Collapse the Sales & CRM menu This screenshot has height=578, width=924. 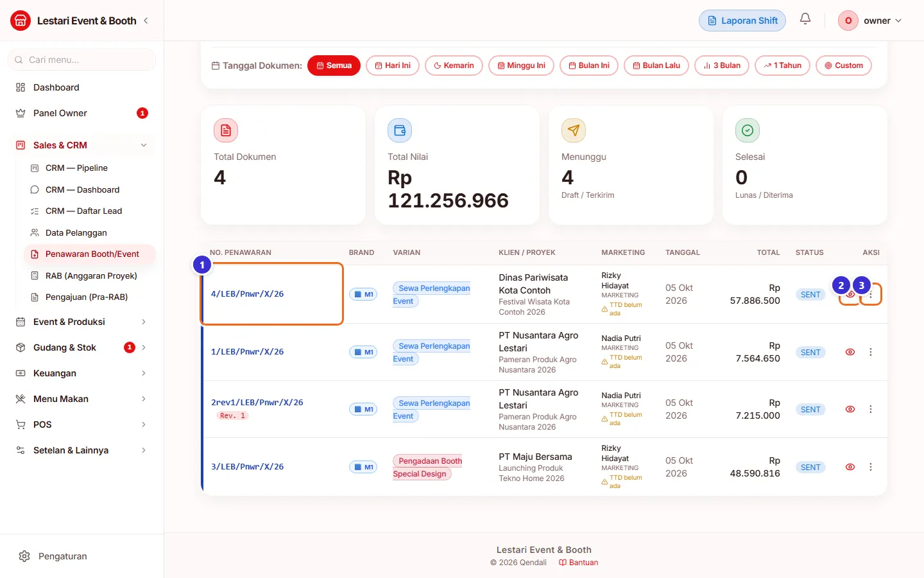coord(81,145)
